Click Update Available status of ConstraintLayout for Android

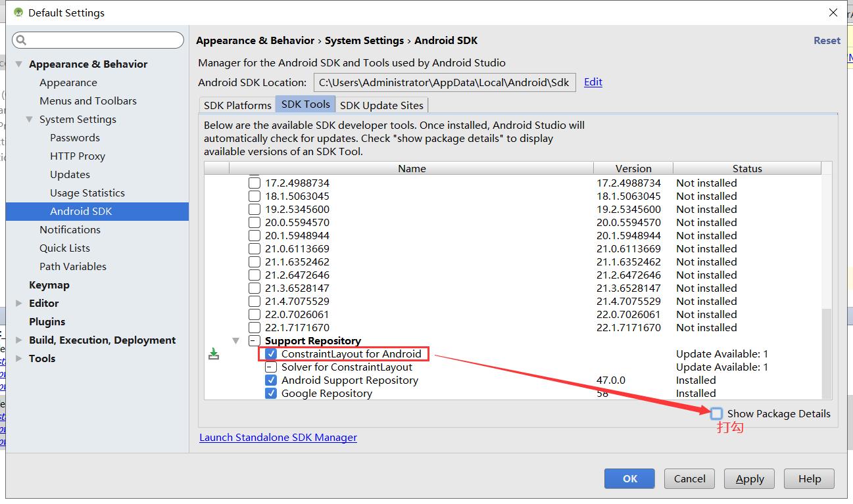click(722, 354)
